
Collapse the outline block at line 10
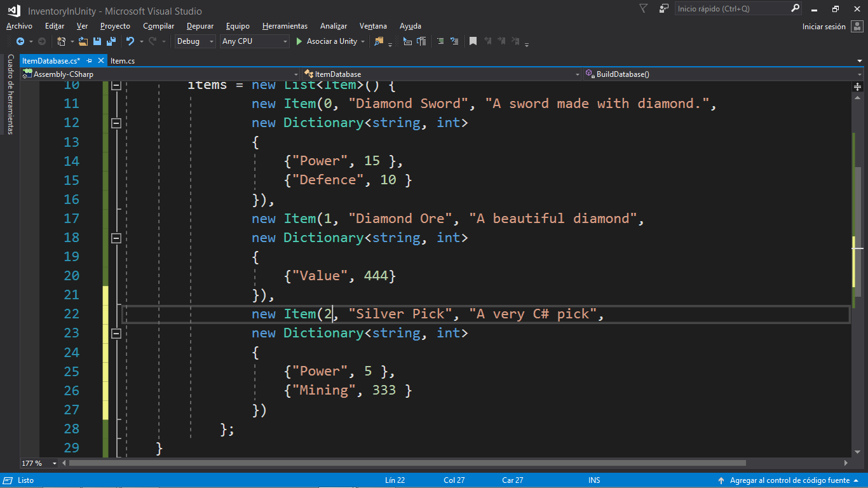coord(116,85)
